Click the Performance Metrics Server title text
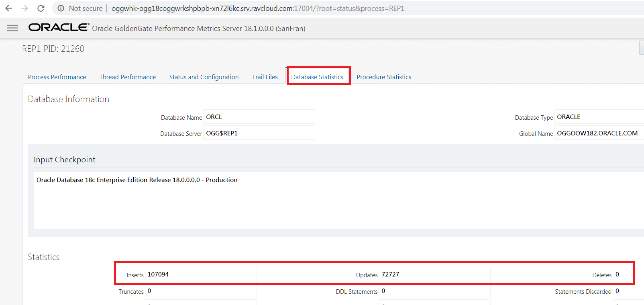The width and height of the screenshot is (644, 305). pos(199,29)
